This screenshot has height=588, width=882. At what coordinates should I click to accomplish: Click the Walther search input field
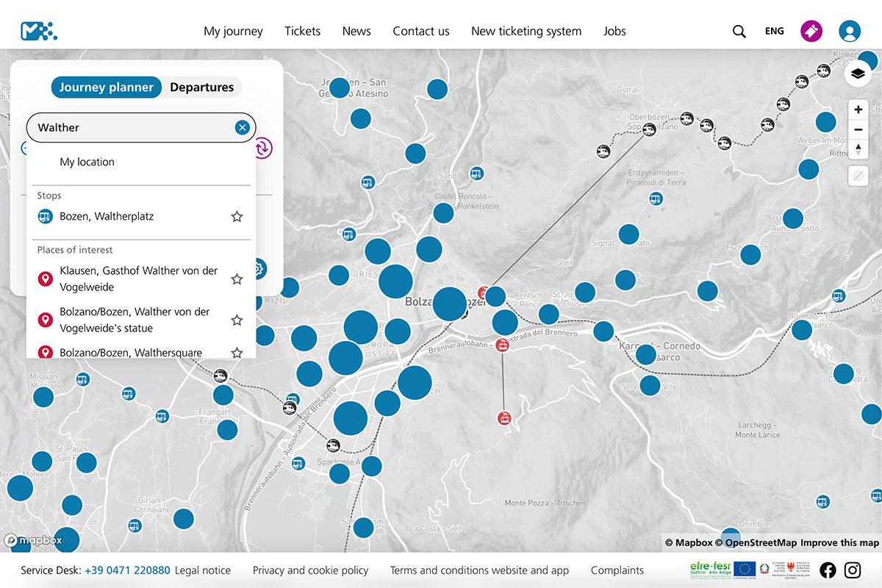click(132, 128)
